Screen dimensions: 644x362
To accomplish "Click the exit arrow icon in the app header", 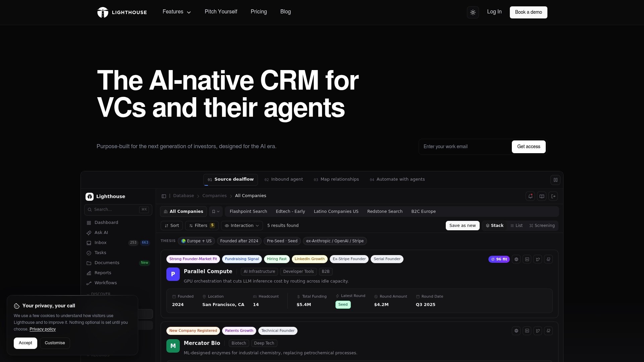I will tap(553, 196).
